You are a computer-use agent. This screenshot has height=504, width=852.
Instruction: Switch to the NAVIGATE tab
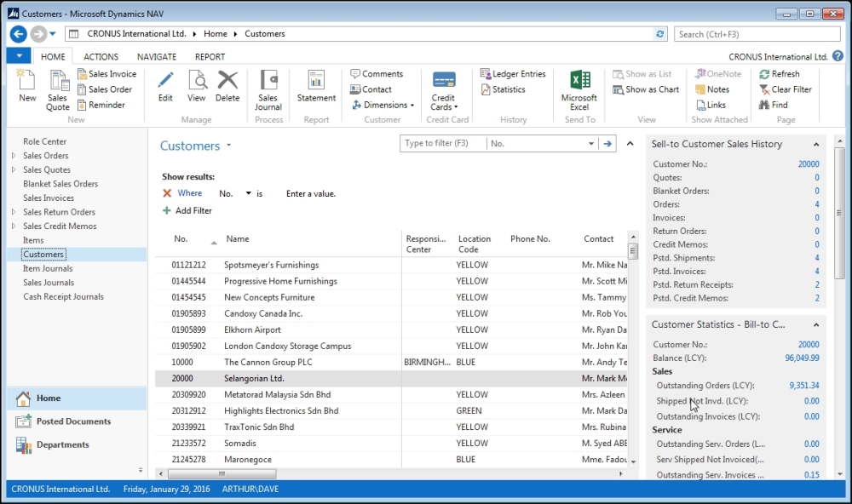point(157,56)
